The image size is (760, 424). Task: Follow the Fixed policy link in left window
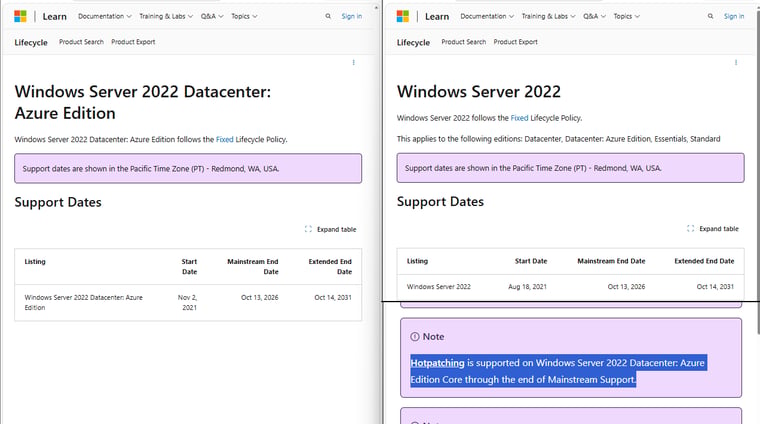tap(224, 140)
